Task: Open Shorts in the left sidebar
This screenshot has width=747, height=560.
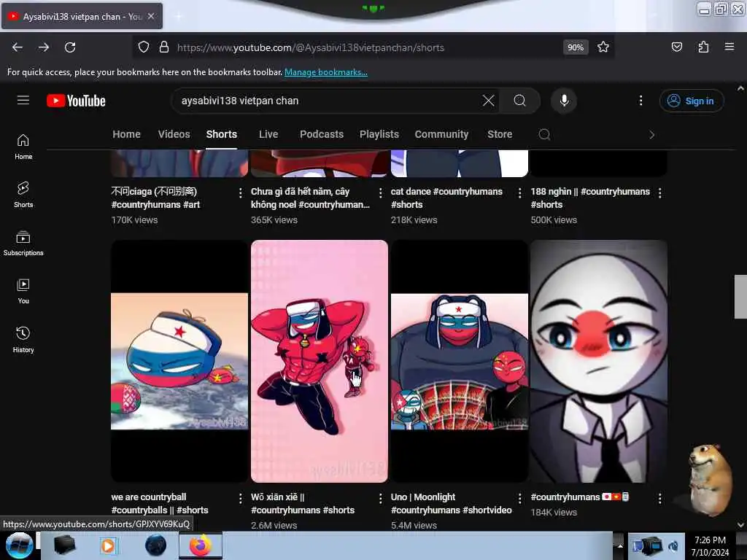Action: [23, 195]
